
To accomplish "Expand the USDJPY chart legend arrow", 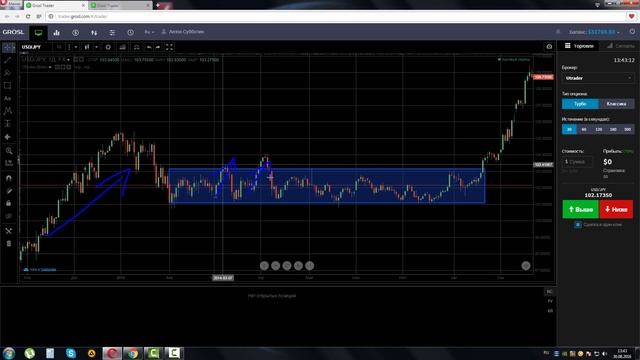I will point(68,60).
